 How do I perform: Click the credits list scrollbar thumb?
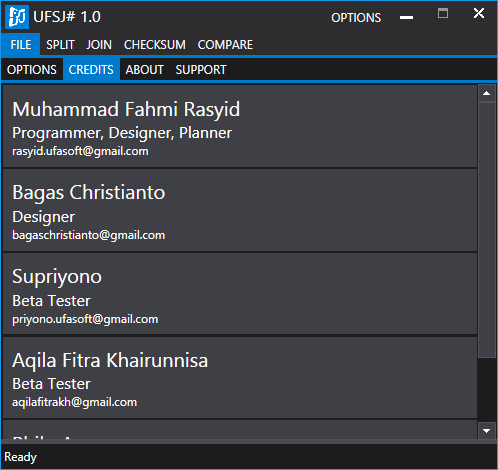(486, 230)
